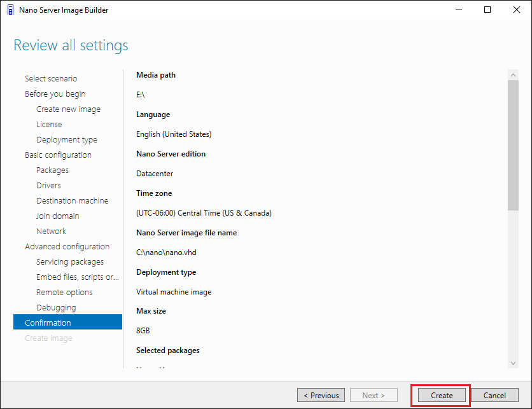The width and height of the screenshot is (532, 409).
Task: Open the License page
Action: [49, 125]
